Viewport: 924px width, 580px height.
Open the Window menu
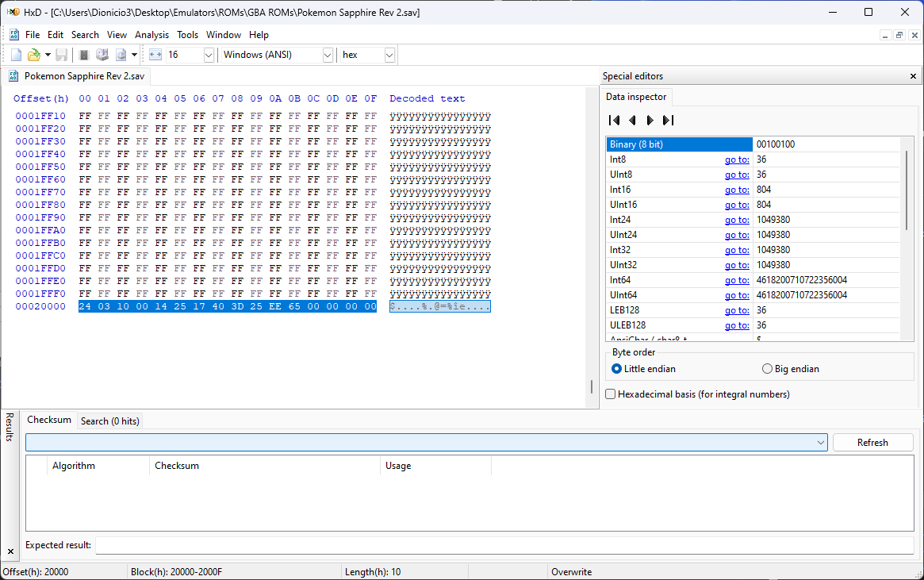click(224, 35)
